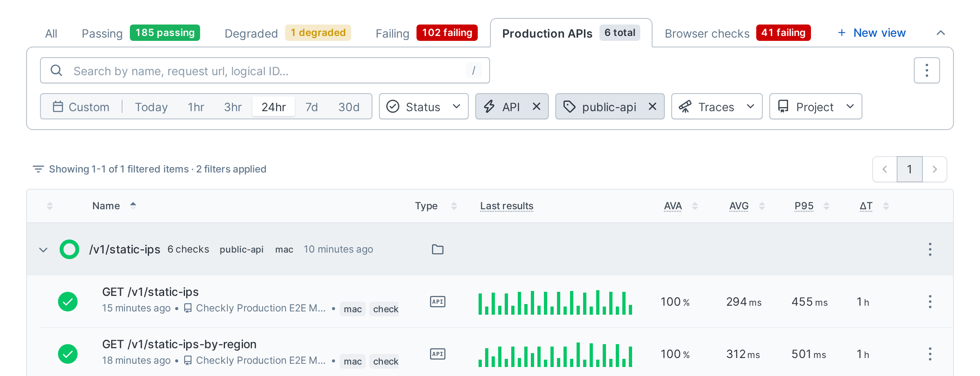Open the Status filter dropdown
This screenshot has height=376, width=980.
point(423,107)
